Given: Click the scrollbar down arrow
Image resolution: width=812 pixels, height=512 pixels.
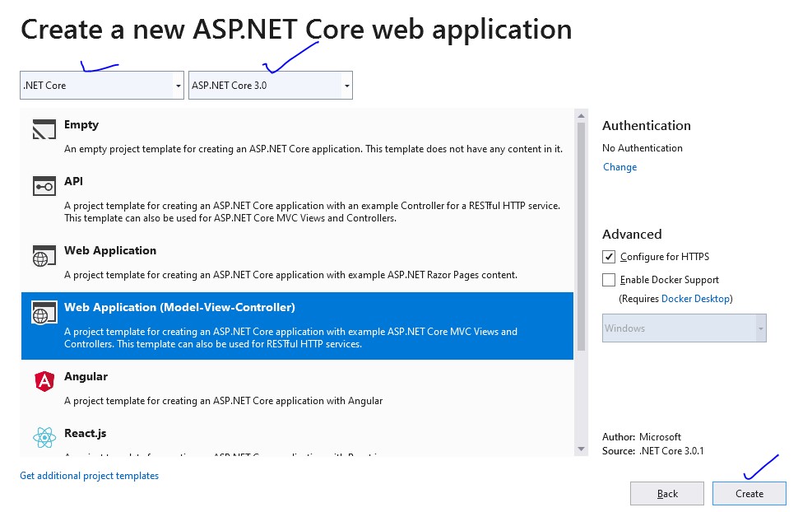Looking at the screenshot, I should [x=582, y=449].
